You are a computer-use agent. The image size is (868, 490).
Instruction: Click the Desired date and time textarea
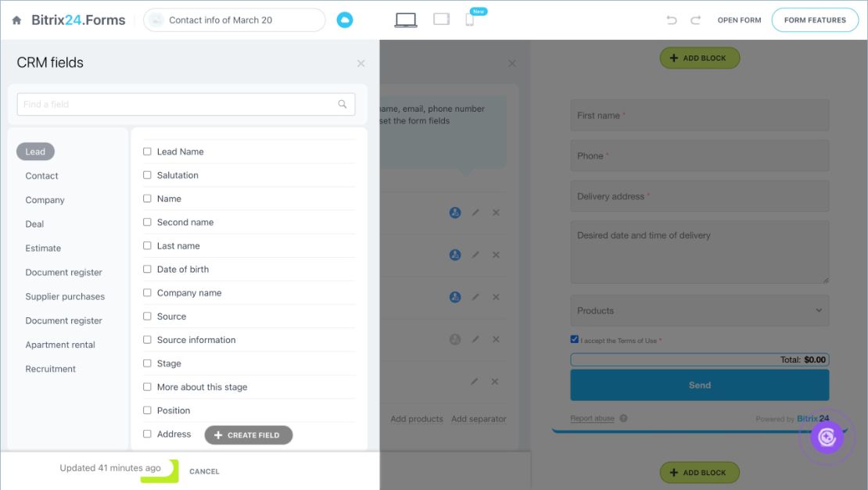[x=700, y=252]
